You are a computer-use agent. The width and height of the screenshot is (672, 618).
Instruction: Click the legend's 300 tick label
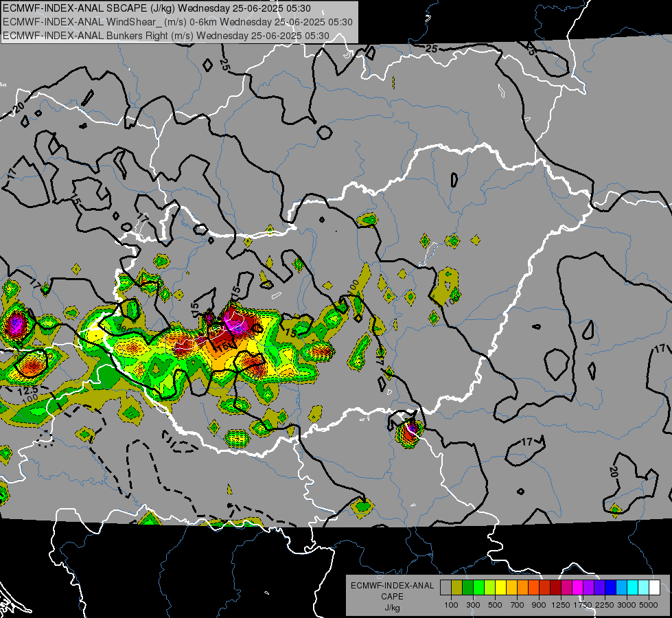tap(473, 605)
